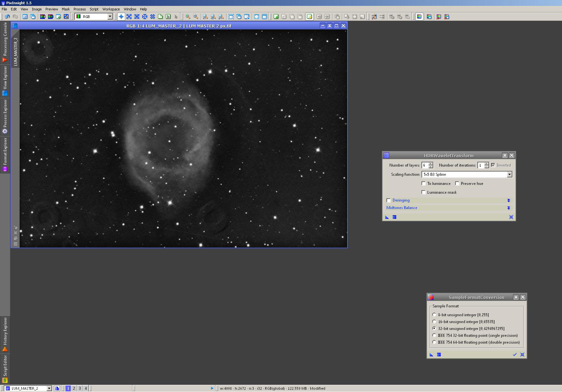Click the status bar play arrow icon
562x392 pixels.
(212, 388)
